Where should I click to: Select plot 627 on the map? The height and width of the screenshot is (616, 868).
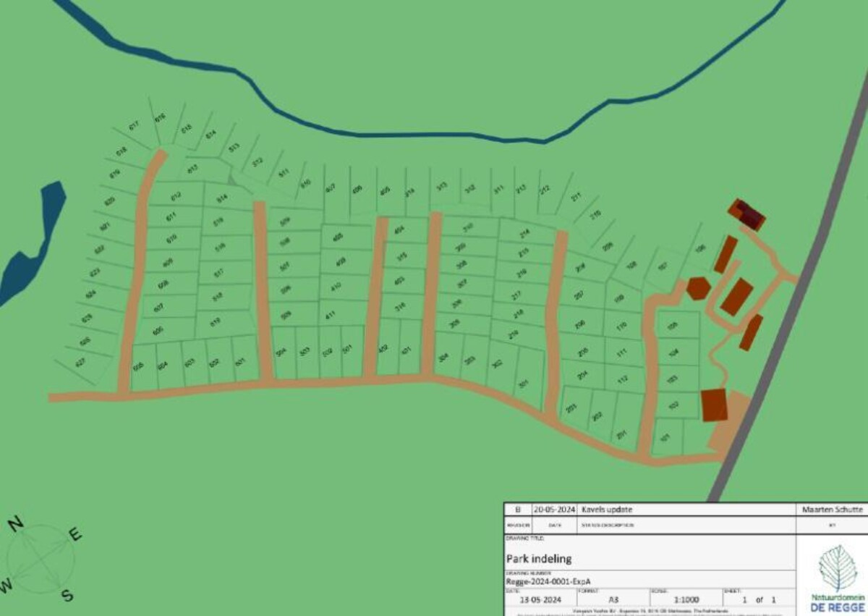[x=80, y=361]
